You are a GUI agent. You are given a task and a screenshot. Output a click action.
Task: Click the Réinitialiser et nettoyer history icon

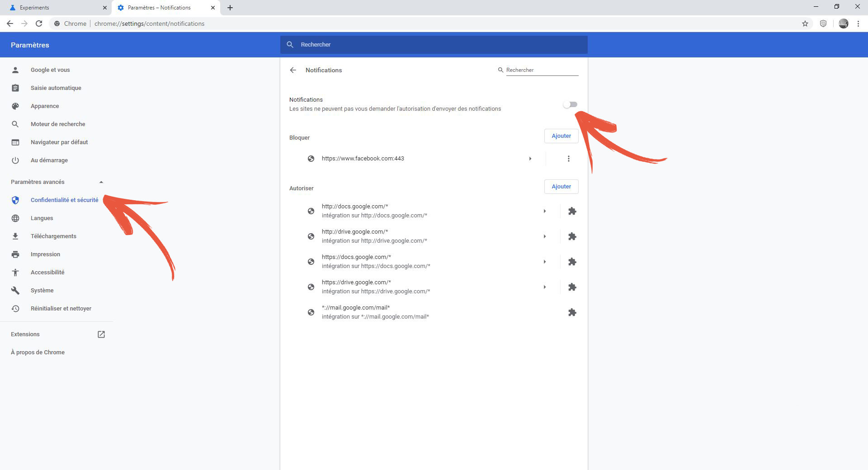click(x=15, y=309)
